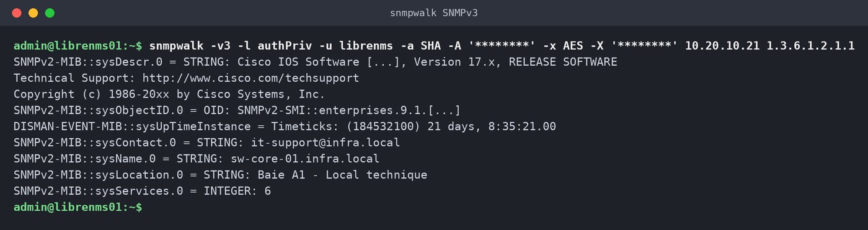Open the cisco.com techsupport URL
868x230 pixels.
(x=251, y=78)
